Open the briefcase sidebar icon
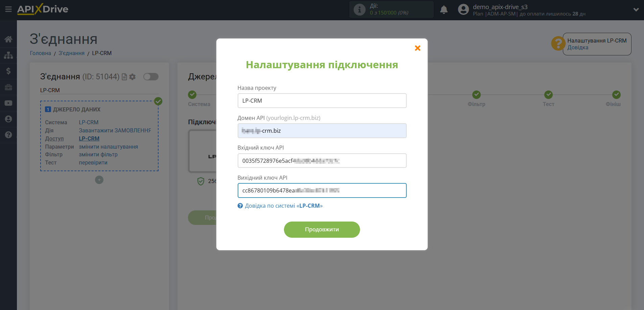Screen dimensions: 644x310 tap(8, 87)
